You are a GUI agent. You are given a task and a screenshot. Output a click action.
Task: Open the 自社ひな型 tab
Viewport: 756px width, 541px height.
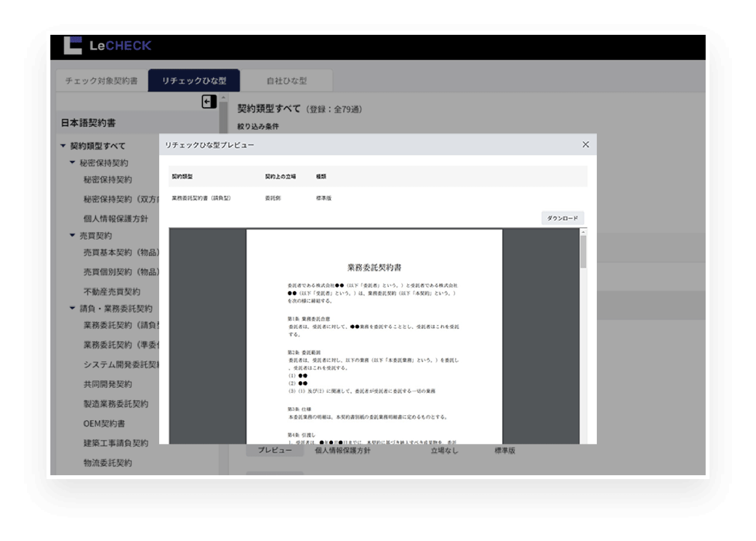point(287,80)
